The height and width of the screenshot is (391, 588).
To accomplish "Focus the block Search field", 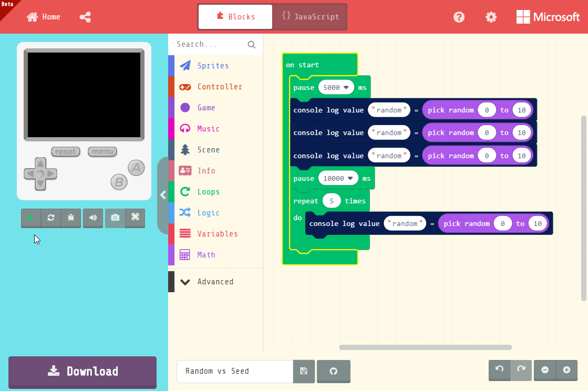I will coord(211,44).
